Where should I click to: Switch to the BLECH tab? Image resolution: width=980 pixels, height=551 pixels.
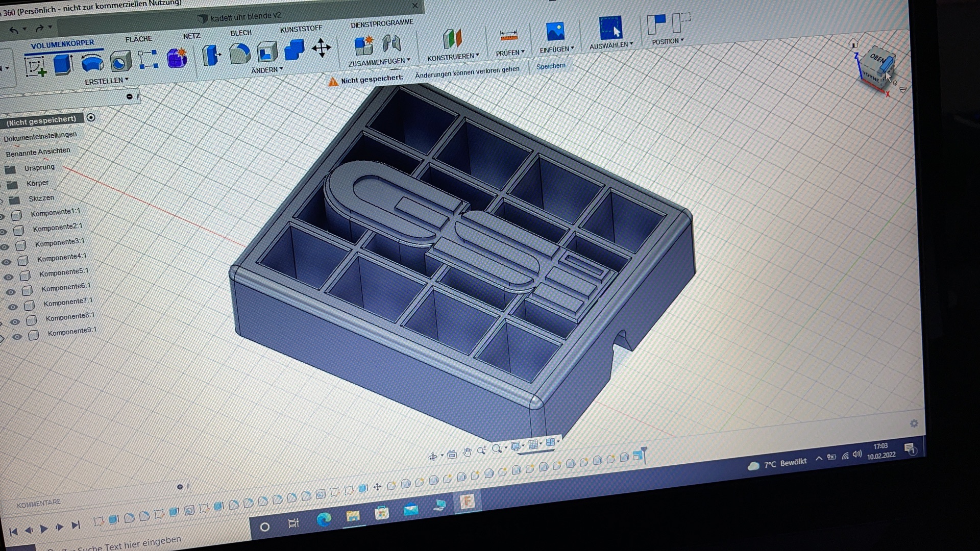240,33
